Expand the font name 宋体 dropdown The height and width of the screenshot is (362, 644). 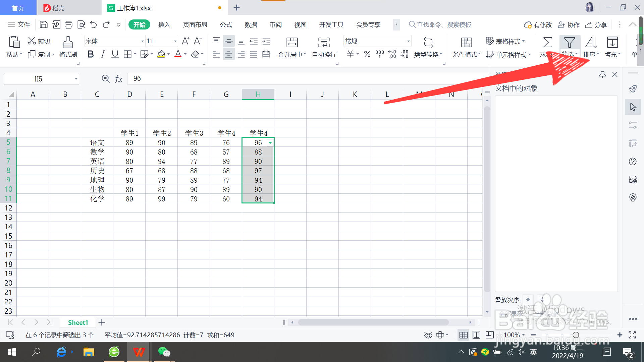pyautogui.click(x=143, y=41)
